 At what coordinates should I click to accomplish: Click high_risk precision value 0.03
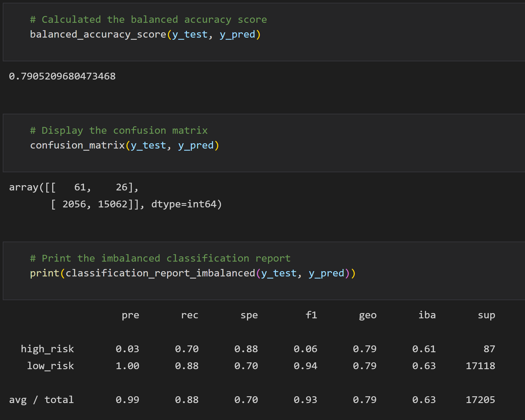point(127,349)
